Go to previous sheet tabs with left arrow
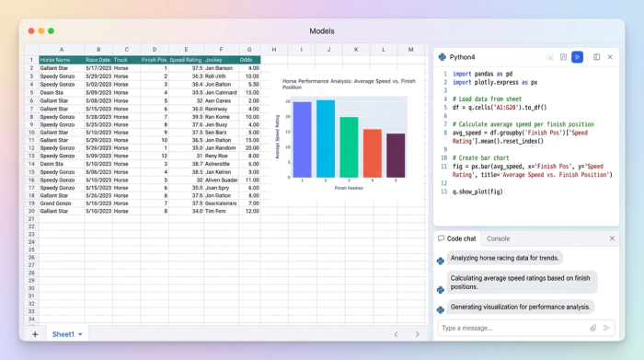 396,334
